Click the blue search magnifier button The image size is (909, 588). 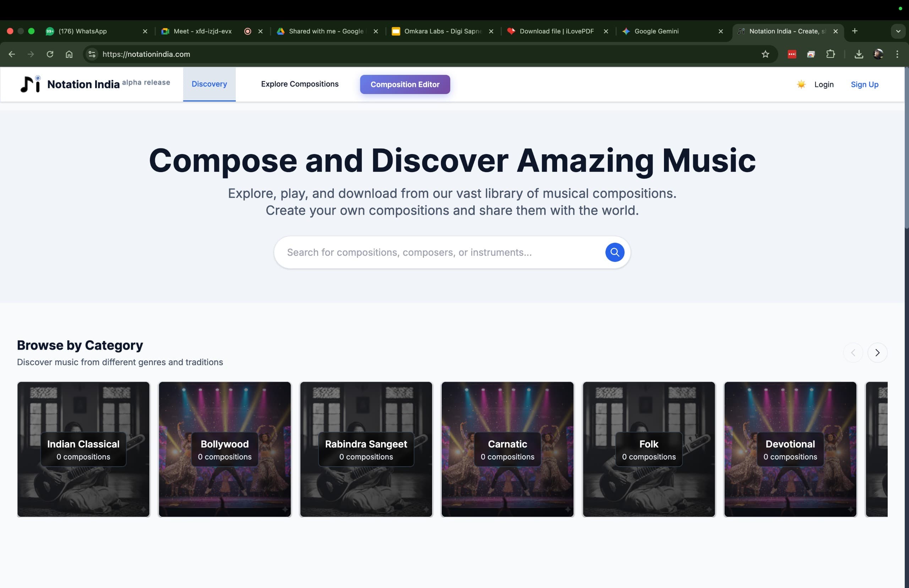(x=615, y=252)
